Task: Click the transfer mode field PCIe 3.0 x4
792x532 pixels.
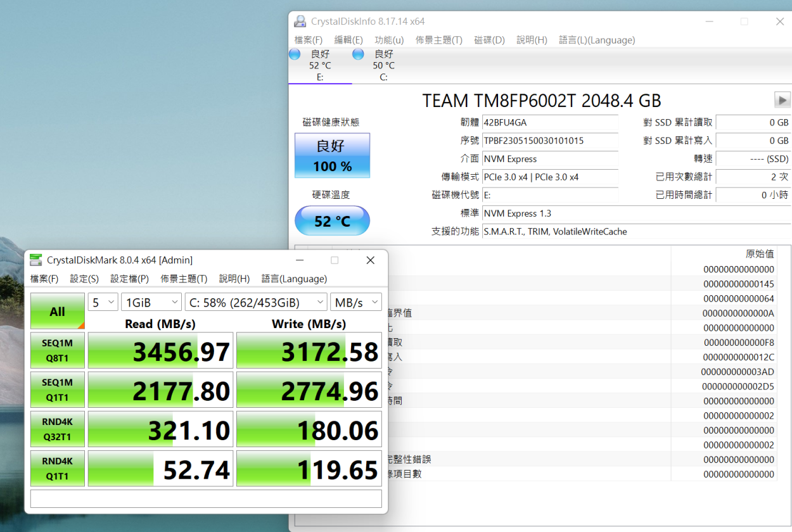Action: [551, 177]
